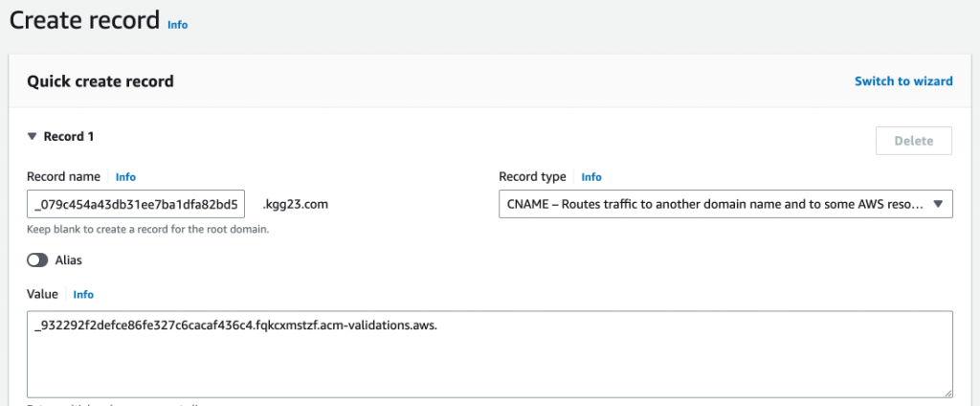The height and width of the screenshot is (406, 980).
Task: Click the Create record page title
Action: 84,19
